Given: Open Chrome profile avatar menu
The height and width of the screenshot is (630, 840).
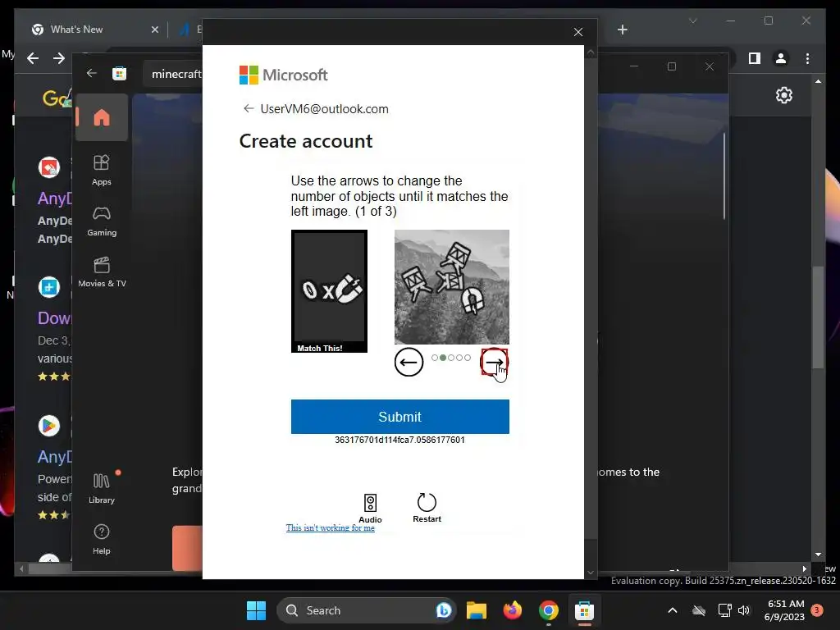Looking at the screenshot, I should (x=781, y=58).
